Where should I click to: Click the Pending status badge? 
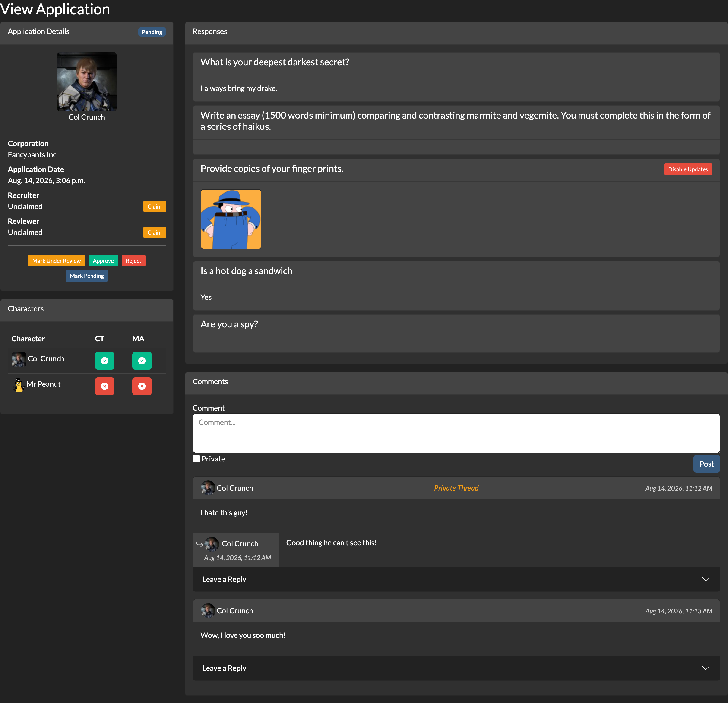(152, 32)
